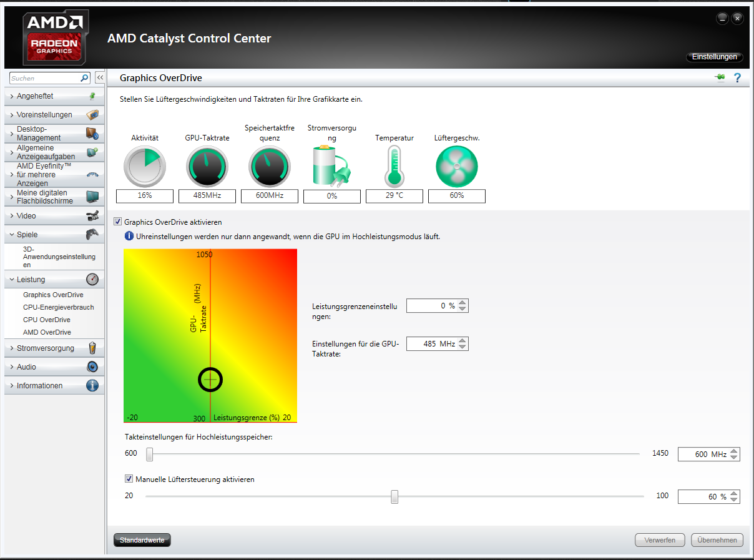Increase memory clock 600 MHz with up arrow
Viewport: 754px width, 560px height.
click(x=733, y=451)
